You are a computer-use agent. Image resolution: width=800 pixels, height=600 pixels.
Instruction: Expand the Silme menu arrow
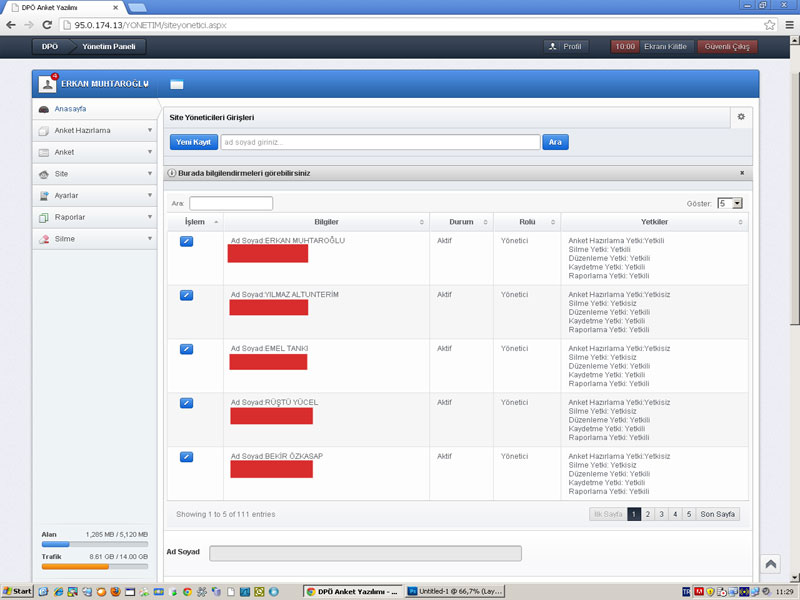[150, 238]
